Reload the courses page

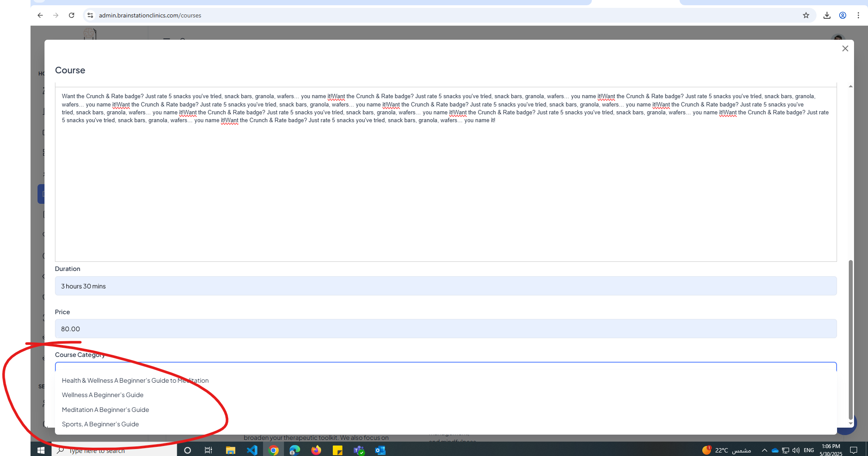72,15
